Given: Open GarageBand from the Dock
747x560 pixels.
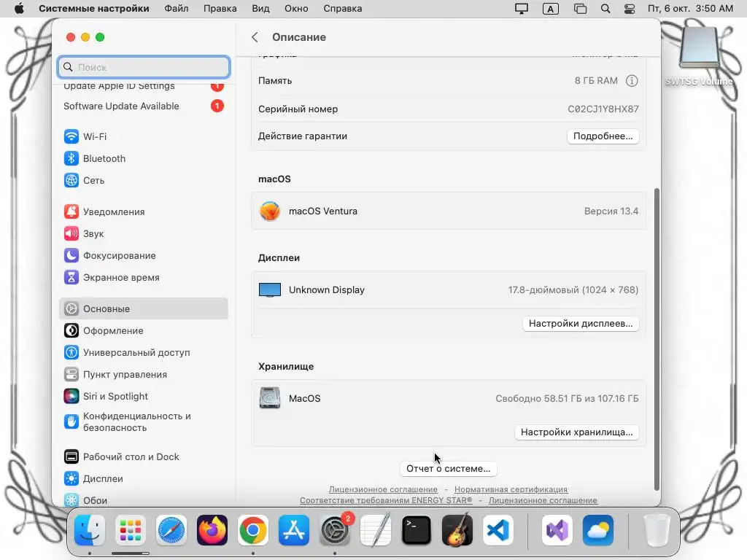Looking at the screenshot, I should pyautogui.click(x=457, y=530).
